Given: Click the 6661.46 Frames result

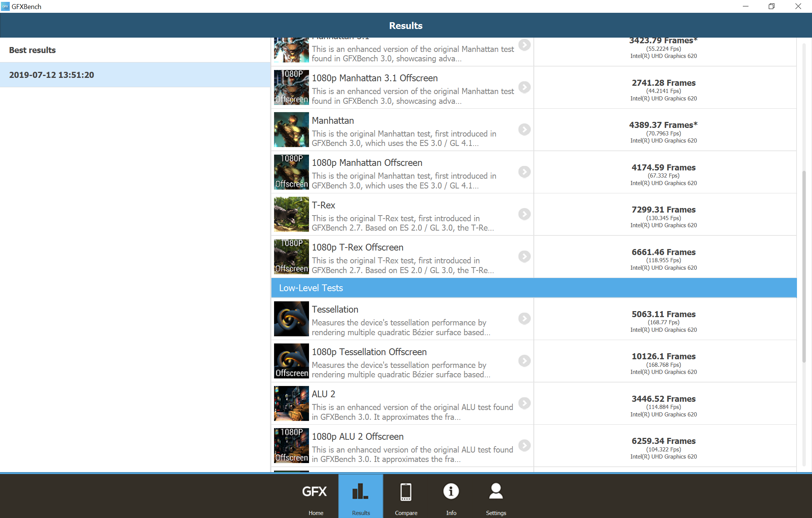Looking at the screenshot, I should point(664,252).
